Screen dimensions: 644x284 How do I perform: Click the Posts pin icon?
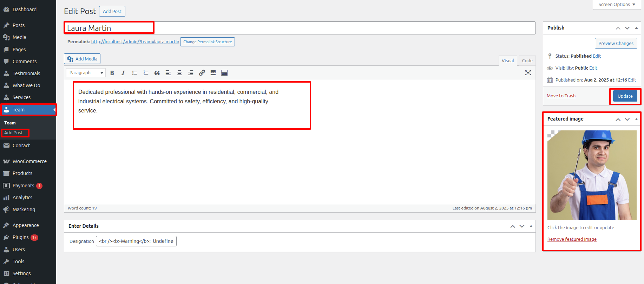(x=6, y=25)
